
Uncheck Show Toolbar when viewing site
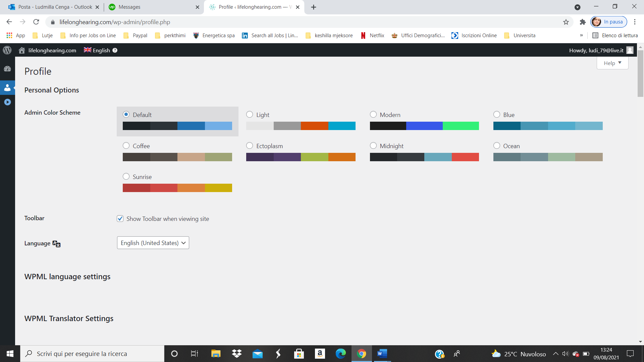point(120,219)
